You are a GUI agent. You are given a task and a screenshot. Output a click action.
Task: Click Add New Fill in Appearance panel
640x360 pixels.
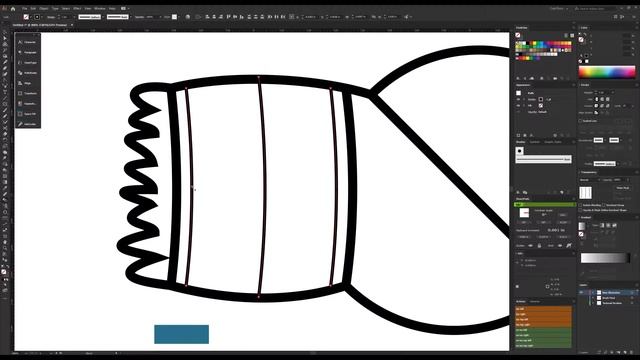coord(525,135)
